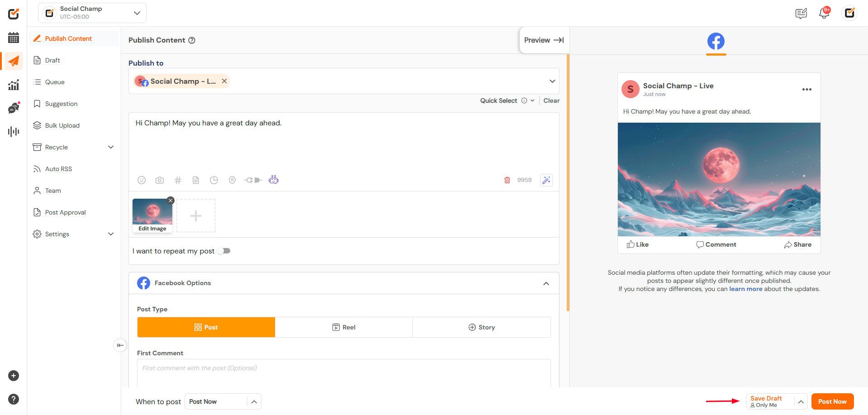Open the analytics bar chart icon
The image size is (868, 415).
pos(14,85)
